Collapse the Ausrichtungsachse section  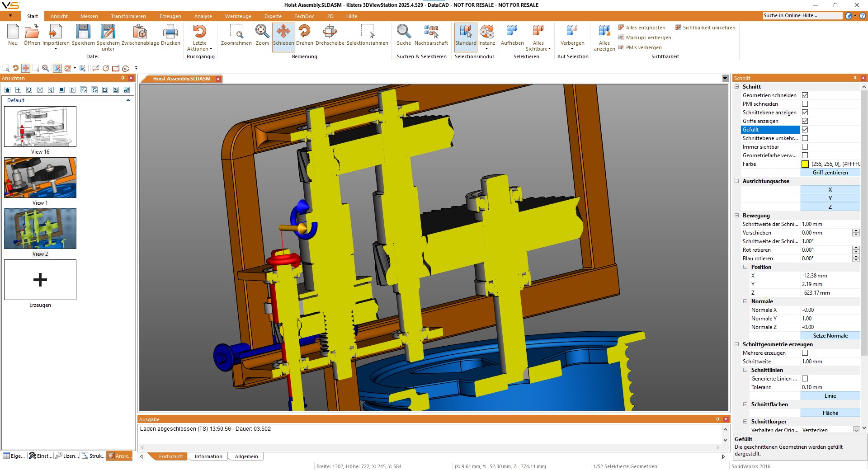pos(736,181)
